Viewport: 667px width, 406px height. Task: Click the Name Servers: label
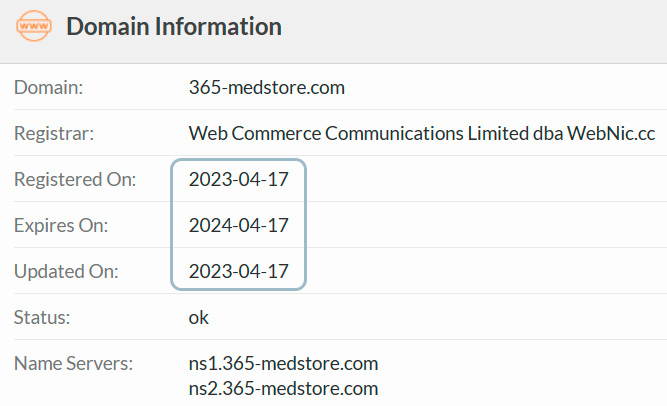click(73, 364)
